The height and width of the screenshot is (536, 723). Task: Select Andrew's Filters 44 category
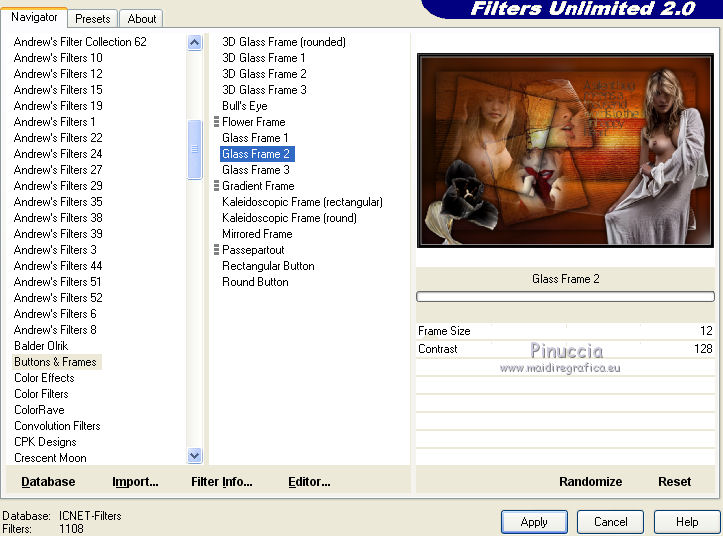point(58,266)
